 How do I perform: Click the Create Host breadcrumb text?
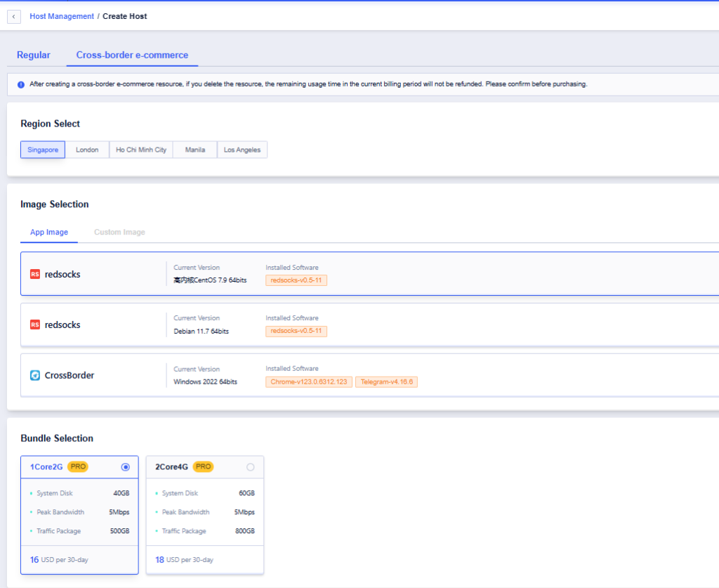(125, 17)
